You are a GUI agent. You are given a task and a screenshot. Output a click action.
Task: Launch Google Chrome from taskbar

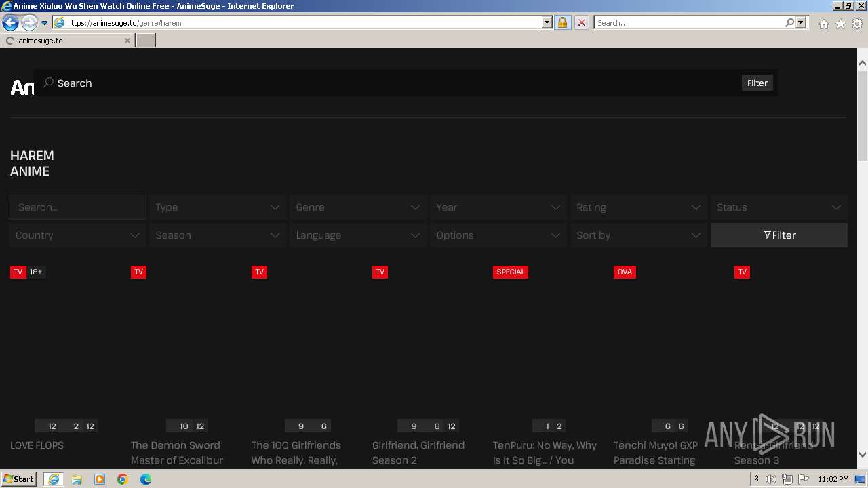(123, 479)
